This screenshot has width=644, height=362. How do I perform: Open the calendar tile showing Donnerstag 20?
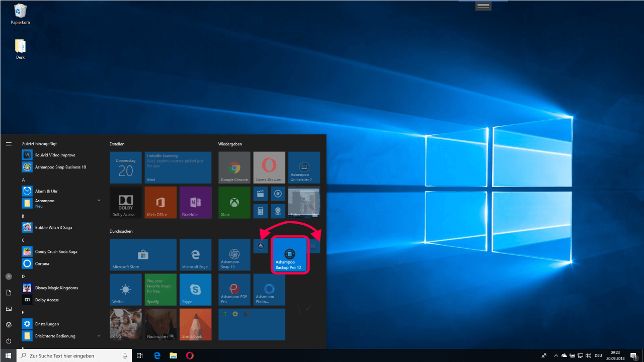tap(126, 167)
